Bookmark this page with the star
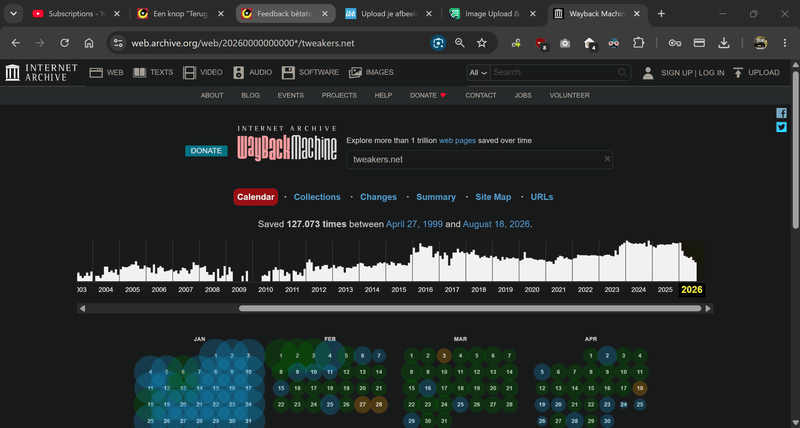Viewport: 800px width, 428px height. coord(482,43)
